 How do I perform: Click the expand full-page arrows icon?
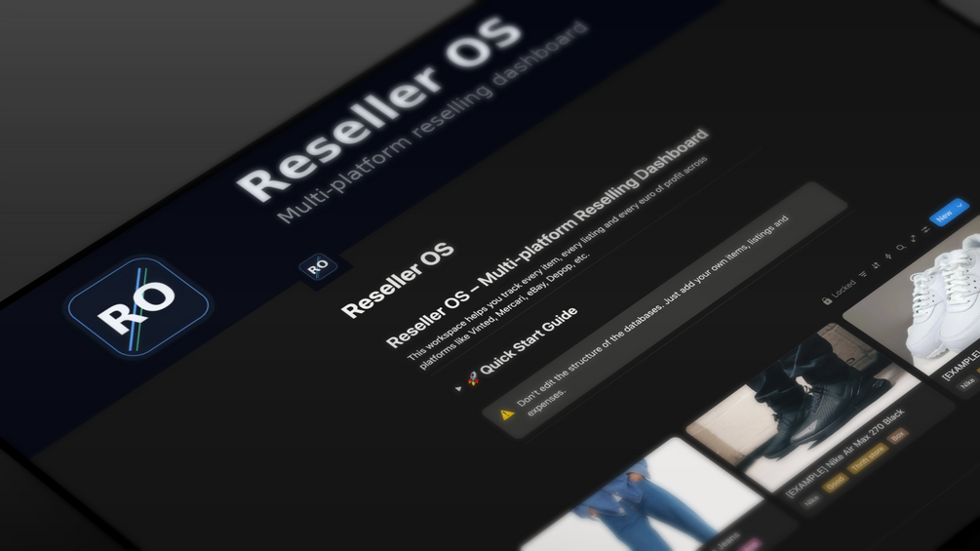(x=913, y=238)
